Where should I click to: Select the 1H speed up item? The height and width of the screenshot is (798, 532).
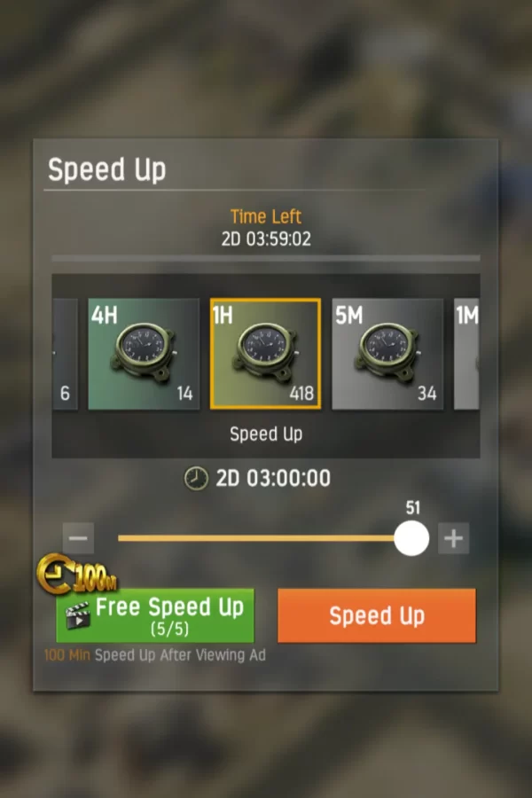point(265,354)
